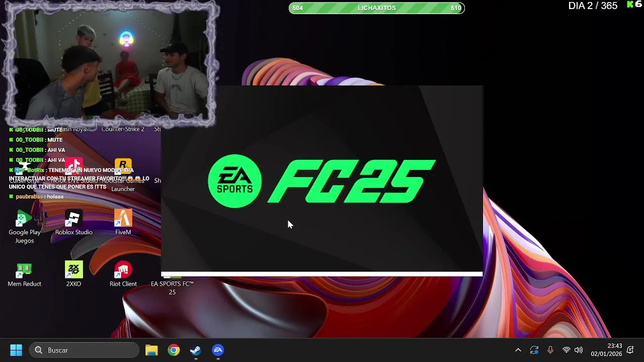Open Google Chrome from the taskbar
Viewport: 644px width, 362px height.
click(x=174, y=350)
